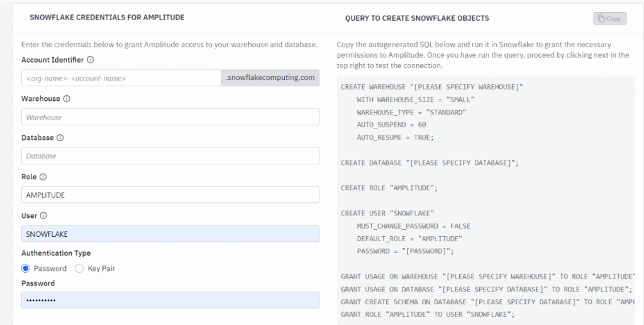
Task: Click the Role info icon
Action: pos(43,177)
